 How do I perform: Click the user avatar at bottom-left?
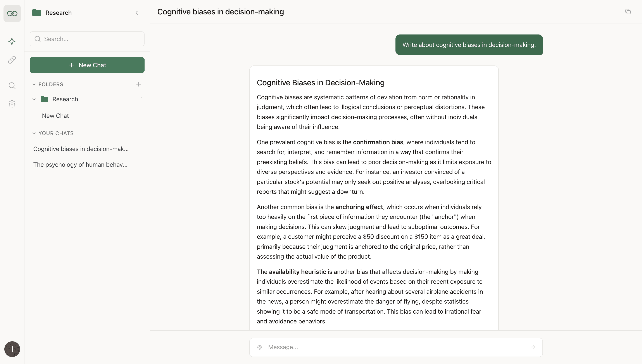(x=12, y=349)
